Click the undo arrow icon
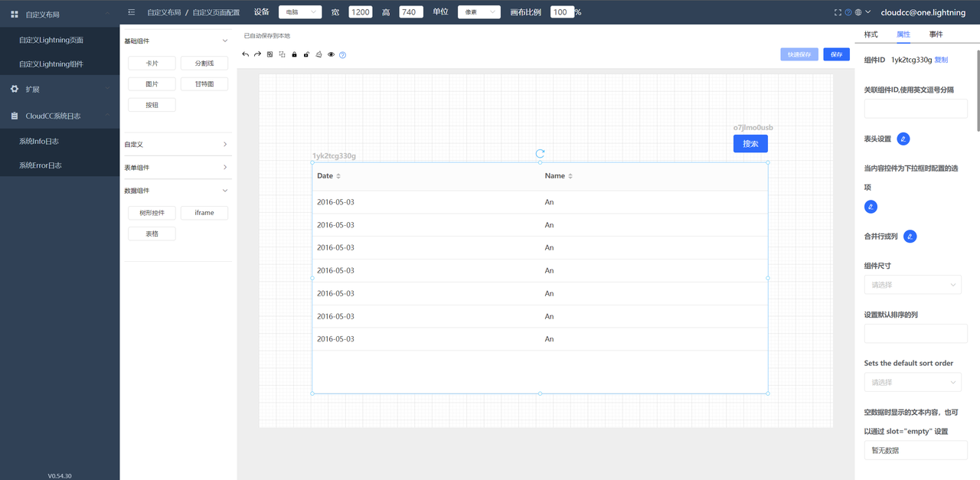This screenshot has height=480, width=980. pyautogui.click(x=246, y=54)
